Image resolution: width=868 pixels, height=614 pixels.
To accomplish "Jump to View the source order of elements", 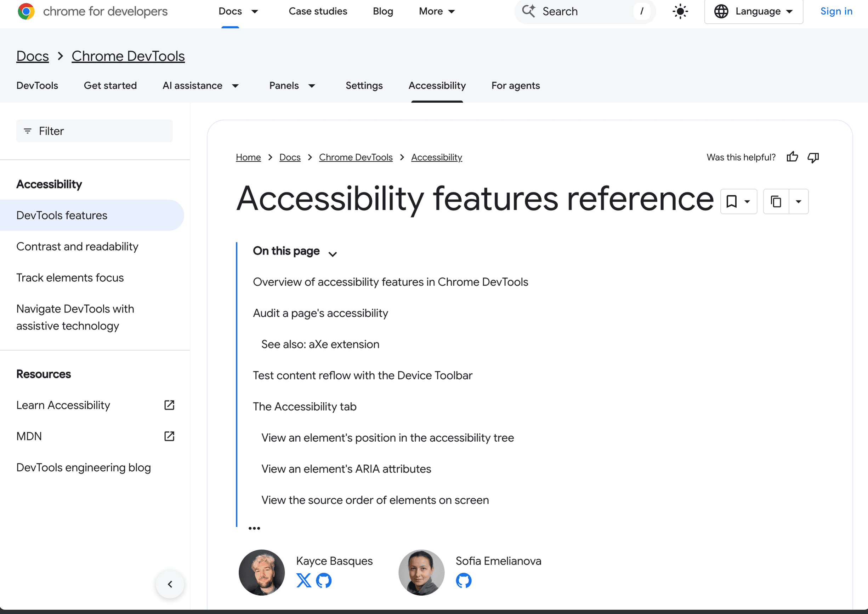I will click(x=375, y=500).
